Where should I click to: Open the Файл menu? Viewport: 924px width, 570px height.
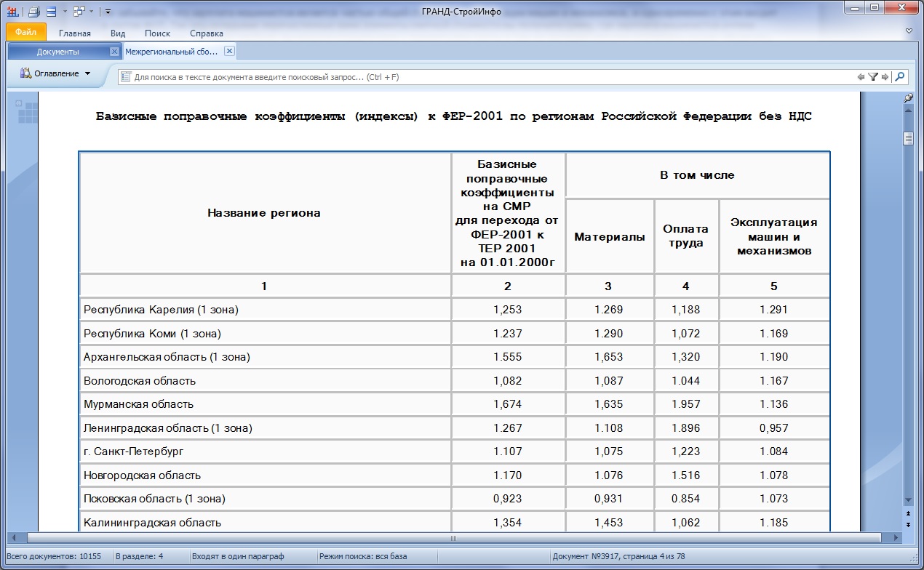26,32
